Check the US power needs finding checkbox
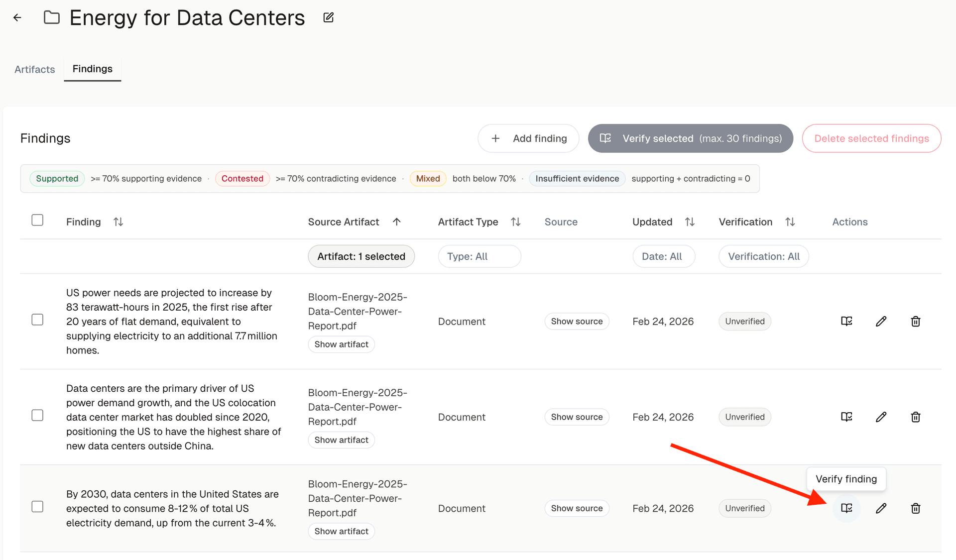The height and width of the screenshot is (560, 956). click(x=37, y=320)
